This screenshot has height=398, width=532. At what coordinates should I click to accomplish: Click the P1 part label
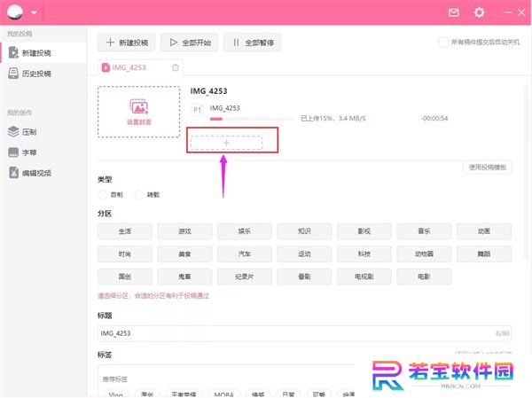click(x=198, y=110)
